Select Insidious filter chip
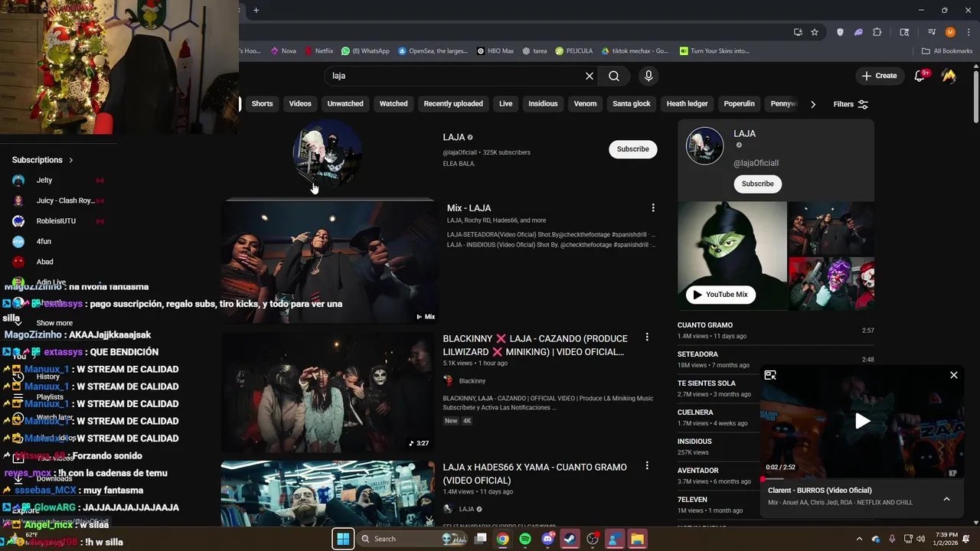The width and height of the screenshot is (980, 551). click(543, 103)
